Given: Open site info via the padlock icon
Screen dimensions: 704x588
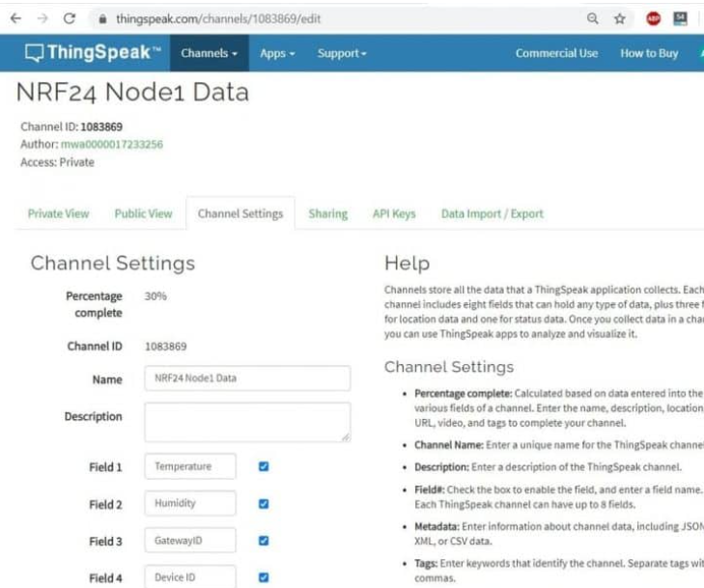Looking at the screenshot, I should (102, 19).
